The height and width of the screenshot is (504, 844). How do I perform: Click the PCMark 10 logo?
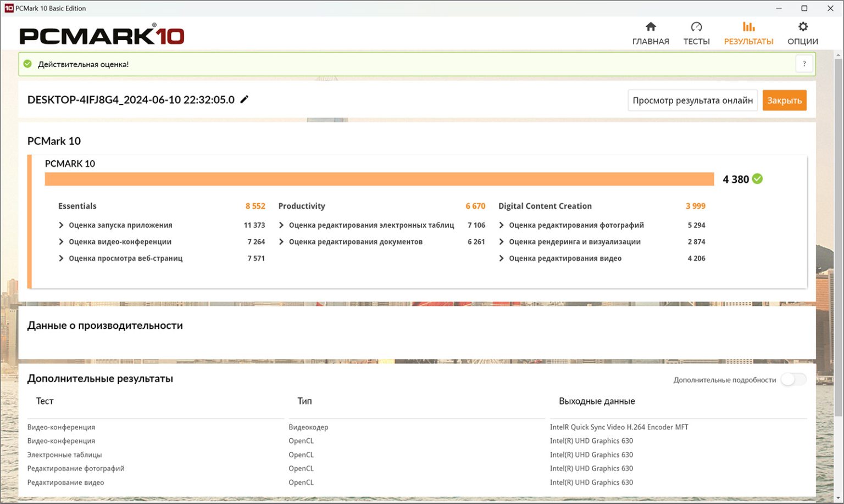pyautogui.click(x=102, y=36)
